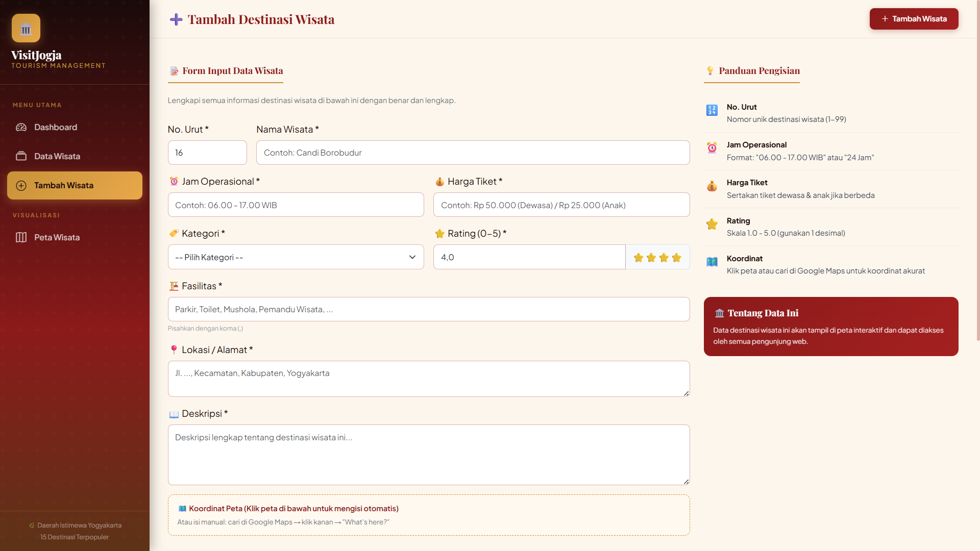Click the Tambah Wisata button at top right
980x551 pixels.
(914, 19)
